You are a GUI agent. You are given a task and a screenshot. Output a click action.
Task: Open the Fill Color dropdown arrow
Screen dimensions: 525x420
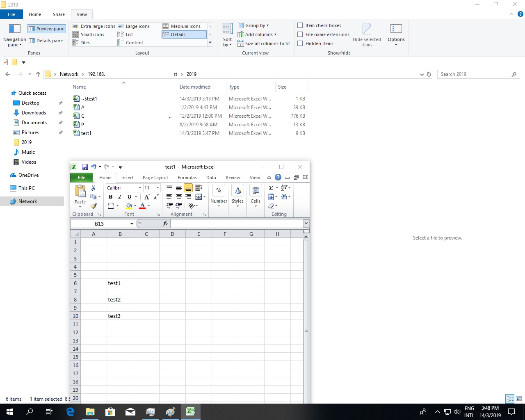(x=135, y=206)
